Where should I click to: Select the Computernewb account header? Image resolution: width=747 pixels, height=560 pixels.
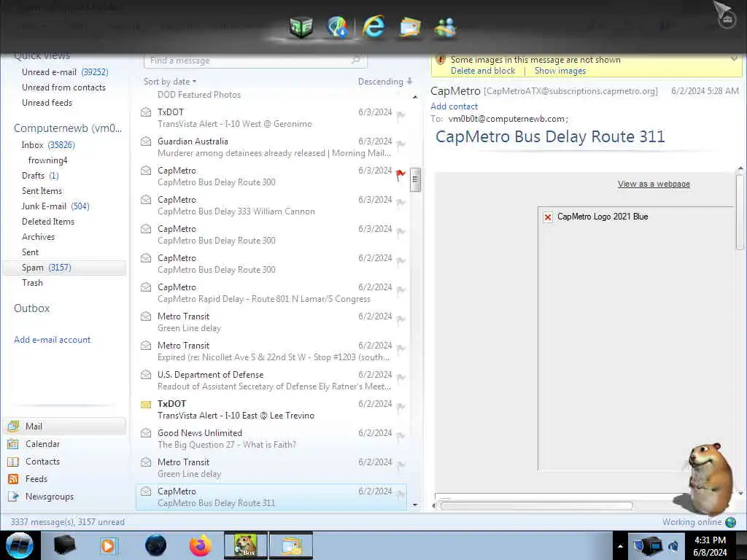68,128
